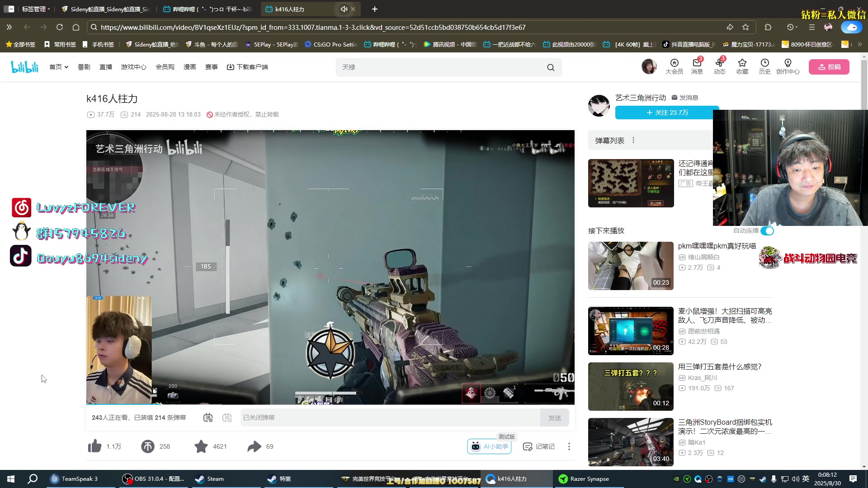The height and width of the screenshot is (488, 868).
Task: Click the danmaku input field
Action: tap(390, 418)
